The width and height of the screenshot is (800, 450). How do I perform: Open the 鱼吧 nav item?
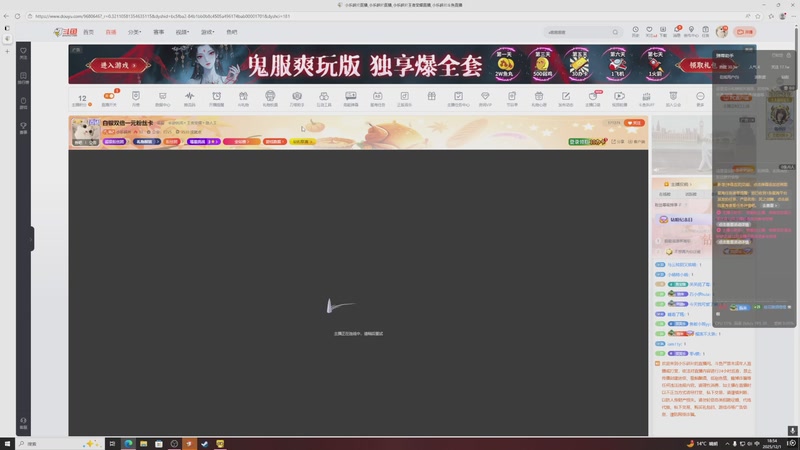click(232, 32)
